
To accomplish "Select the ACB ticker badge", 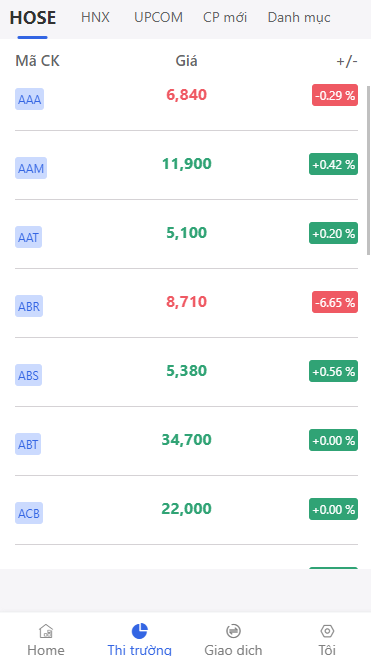I will click(29, 513).
